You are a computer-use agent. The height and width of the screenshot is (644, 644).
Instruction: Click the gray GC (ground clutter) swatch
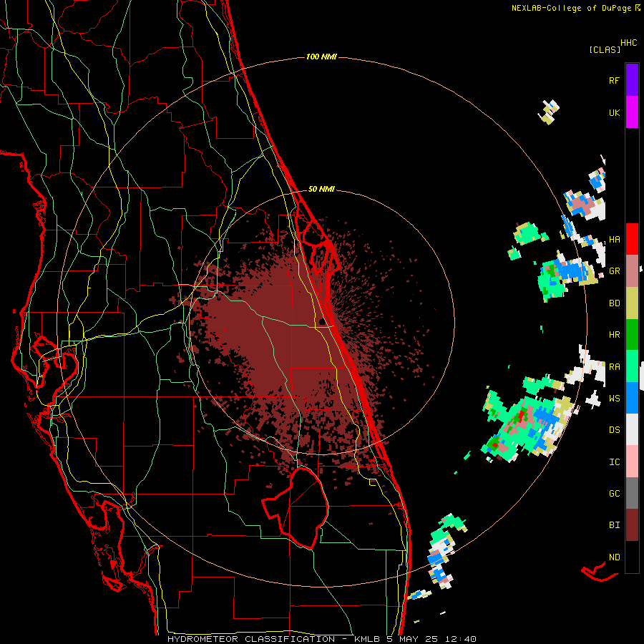(x=632, y=493)
